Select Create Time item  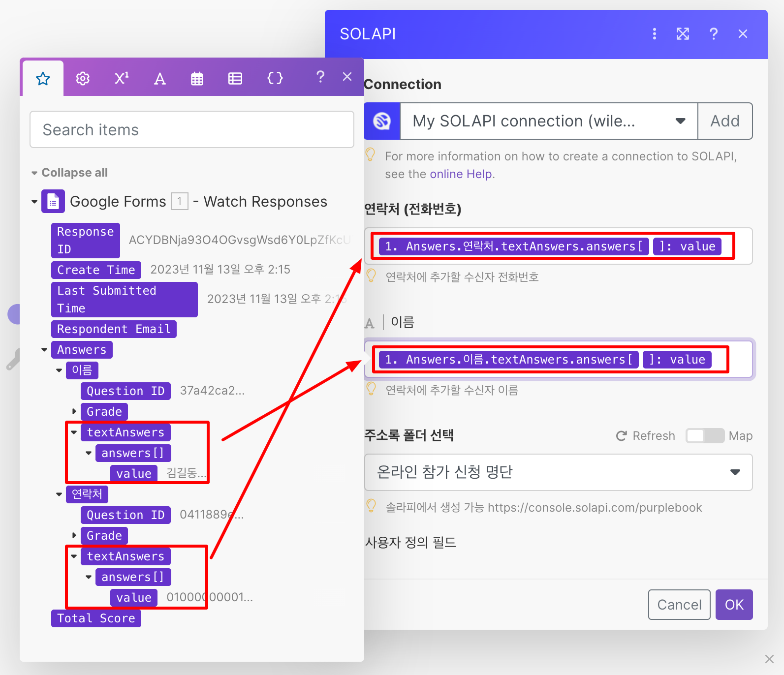pyautogui.click(x=96, y=270)
